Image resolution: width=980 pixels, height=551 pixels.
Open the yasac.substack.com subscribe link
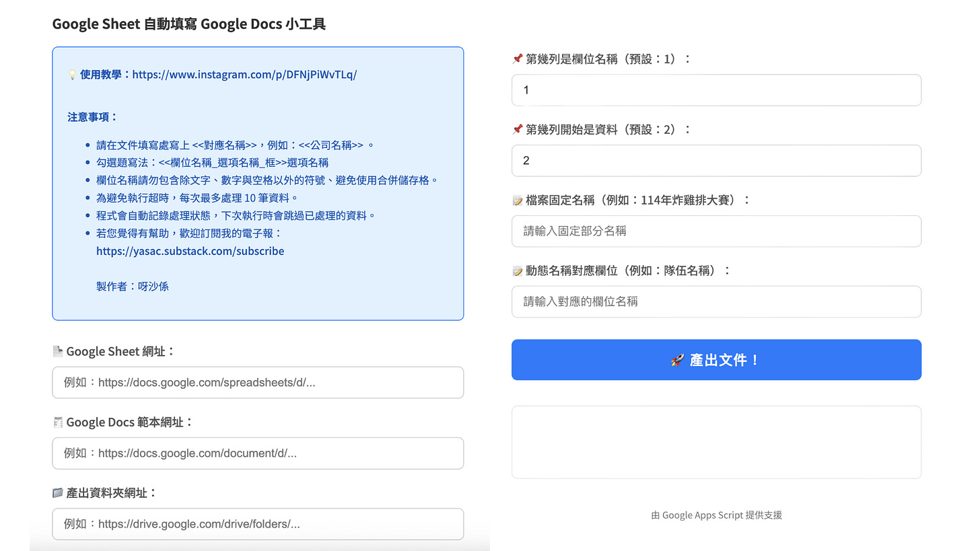click(190, 251)
